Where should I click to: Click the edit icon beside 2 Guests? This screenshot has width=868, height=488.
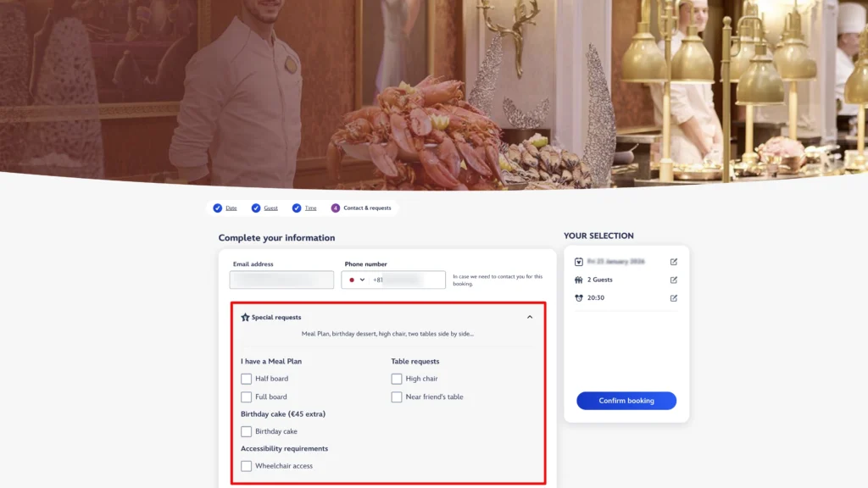click(674, 280)
